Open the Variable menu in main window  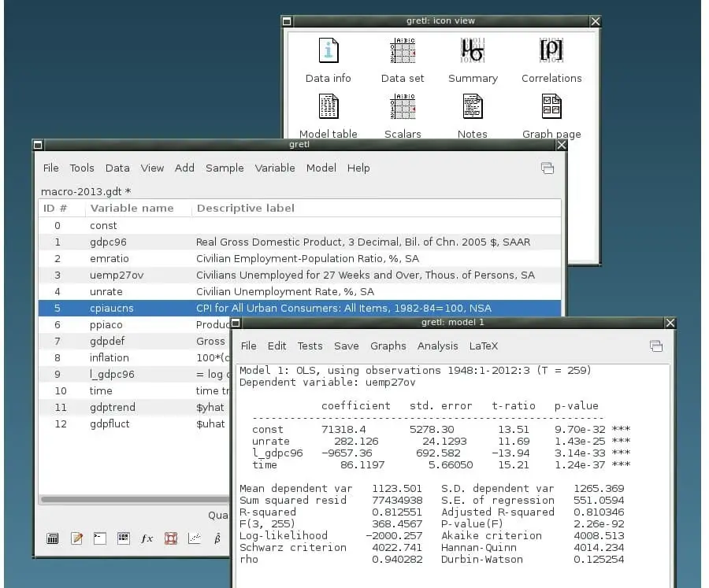point(275,168)
